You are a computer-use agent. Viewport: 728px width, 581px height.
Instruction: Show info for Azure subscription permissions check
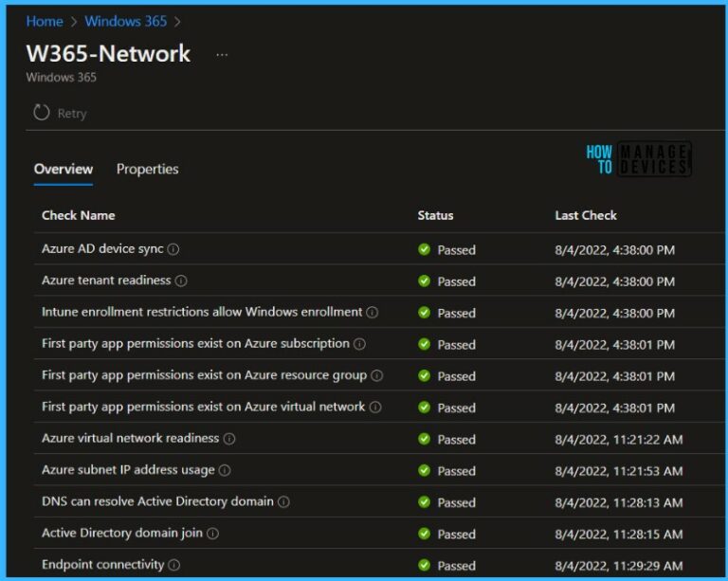coord(360,344)
